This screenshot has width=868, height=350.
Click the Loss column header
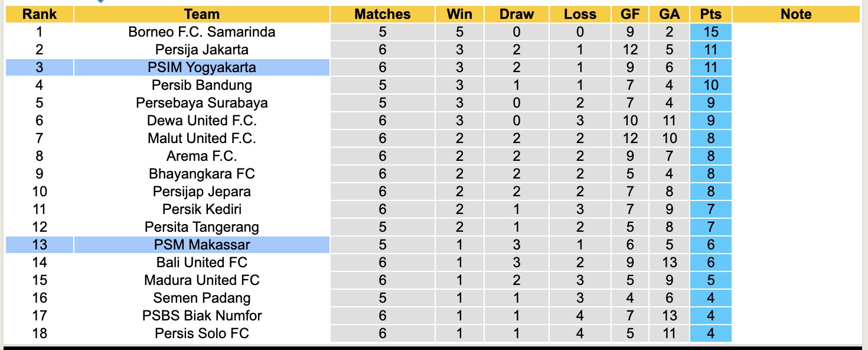[580, 14]
